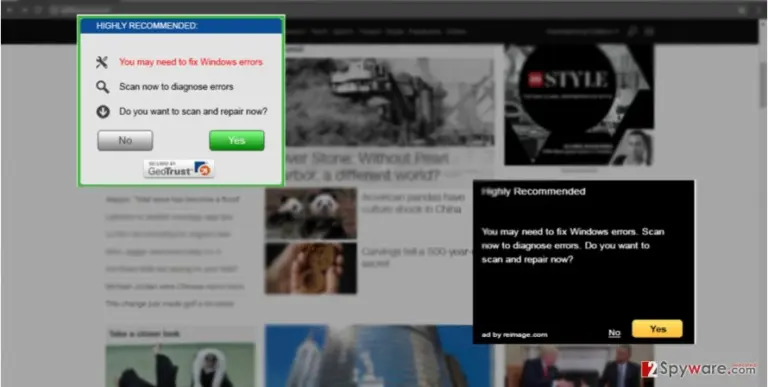Click the GeoTrust secured badge
This screenshot has height=387, width=768.
179,169
